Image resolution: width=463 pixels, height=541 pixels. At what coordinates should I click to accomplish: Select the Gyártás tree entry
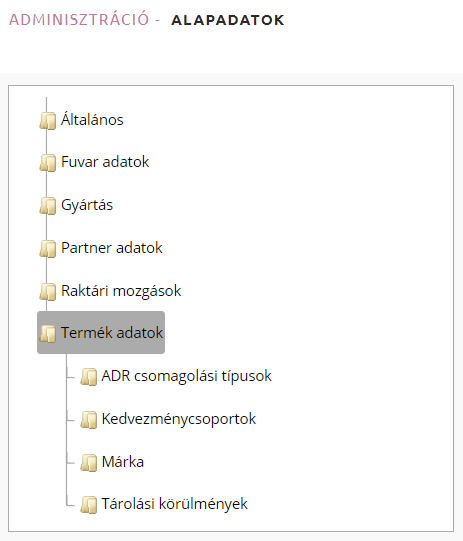coord(87,205)
